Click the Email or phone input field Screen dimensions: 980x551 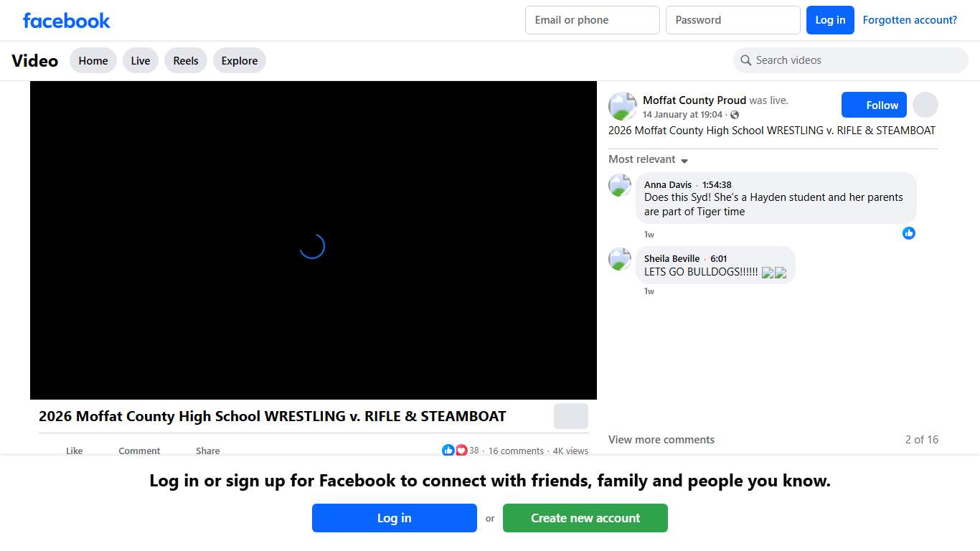click(x=592, y=20)
